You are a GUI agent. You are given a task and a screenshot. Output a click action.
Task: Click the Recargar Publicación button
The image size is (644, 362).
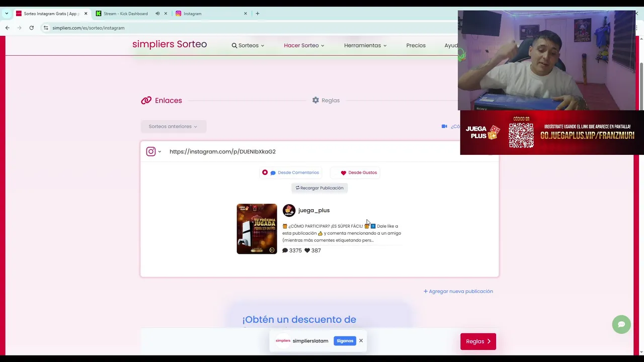tap(319, 188)
